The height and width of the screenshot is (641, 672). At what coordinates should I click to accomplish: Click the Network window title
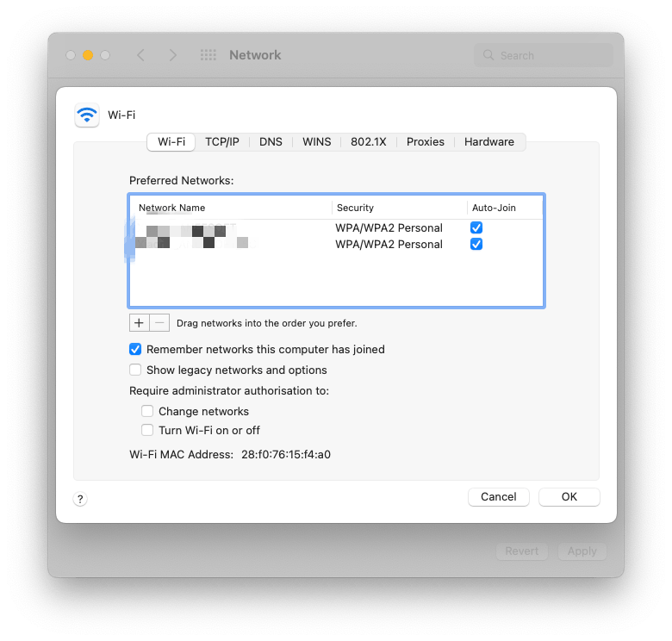coord(255,55)
